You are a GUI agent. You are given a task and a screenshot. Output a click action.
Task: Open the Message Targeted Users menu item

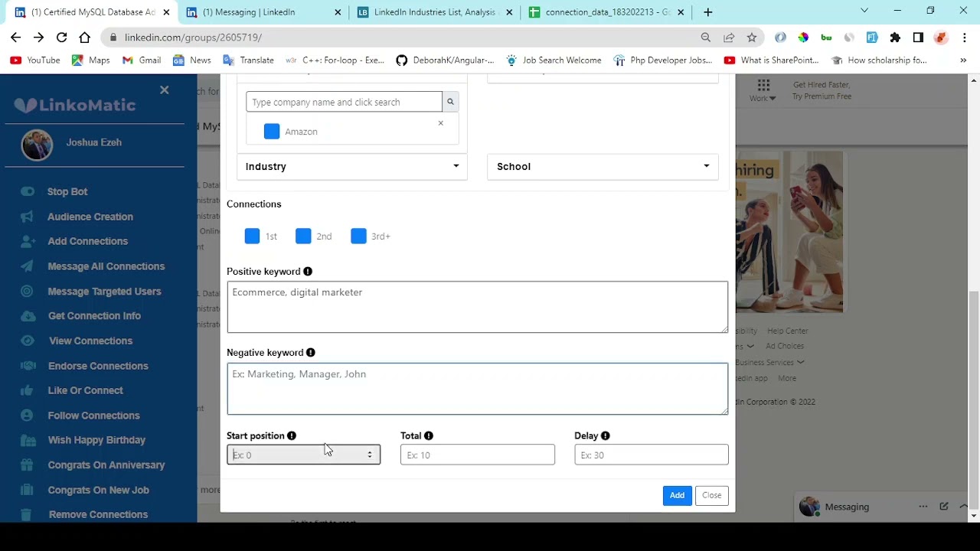[x=104, y=292]
